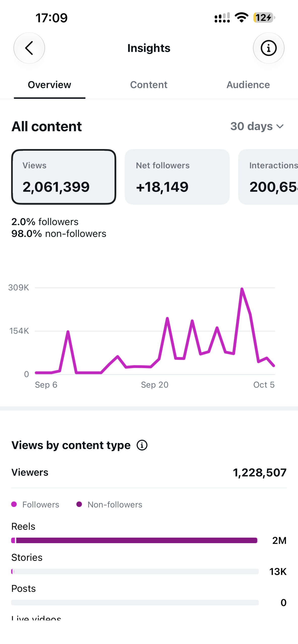
Task: Switch to the Content tab
Action: tap(149, 85)
